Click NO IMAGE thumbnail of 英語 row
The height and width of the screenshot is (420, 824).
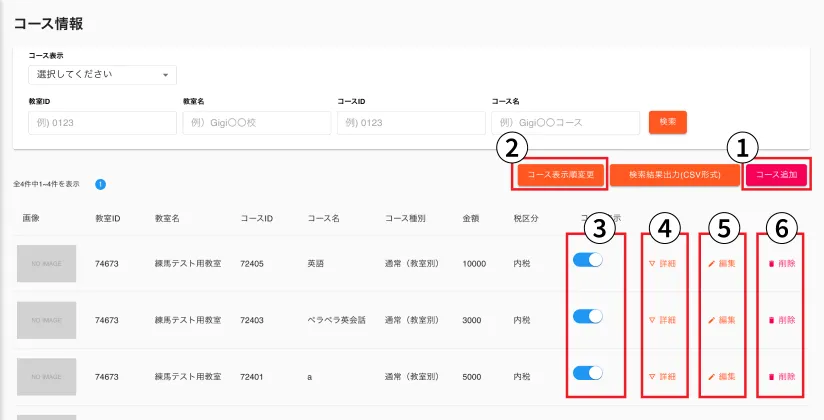pyautogui.click(x=46, y=263)
